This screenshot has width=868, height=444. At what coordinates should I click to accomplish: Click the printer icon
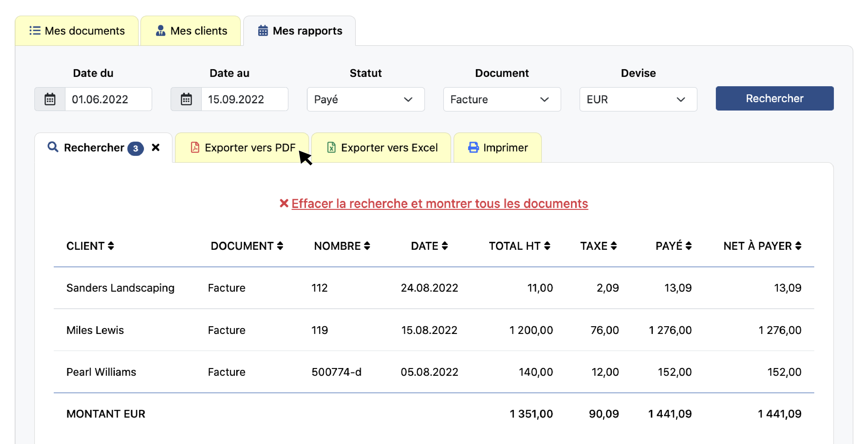(473, 147)
